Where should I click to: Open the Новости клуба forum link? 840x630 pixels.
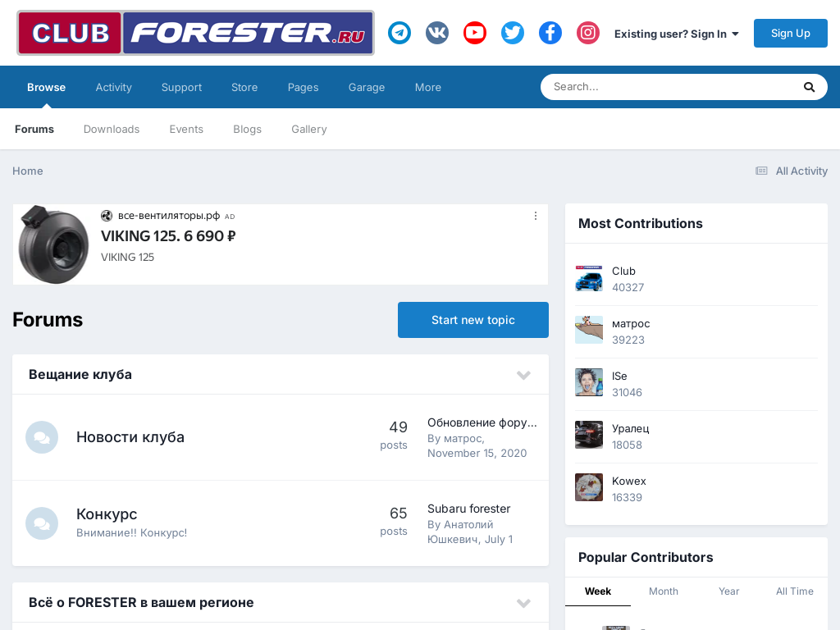[x=130, y=437]
